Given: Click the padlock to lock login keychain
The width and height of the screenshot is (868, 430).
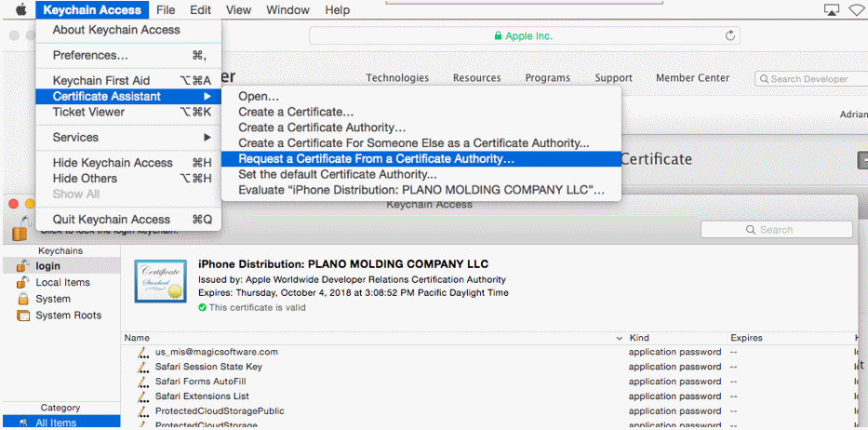Looking at the screenshot, I should [x=20, y=228].
